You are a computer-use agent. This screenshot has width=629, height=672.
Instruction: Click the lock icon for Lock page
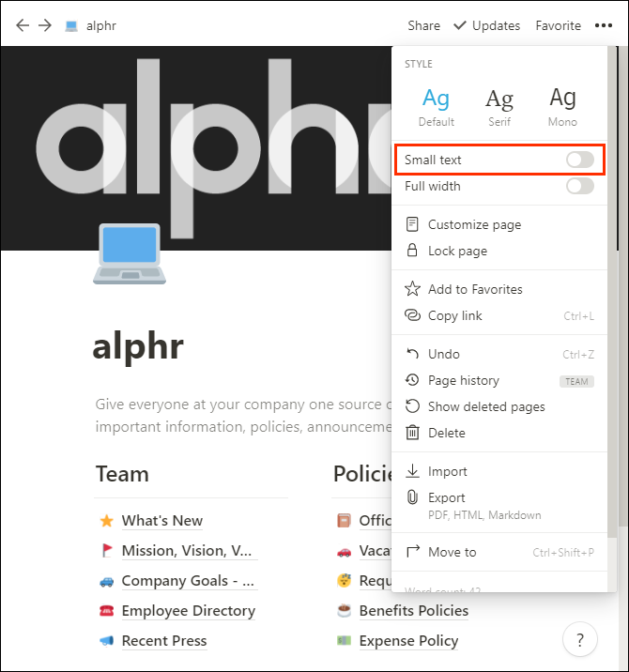point(412,251)
